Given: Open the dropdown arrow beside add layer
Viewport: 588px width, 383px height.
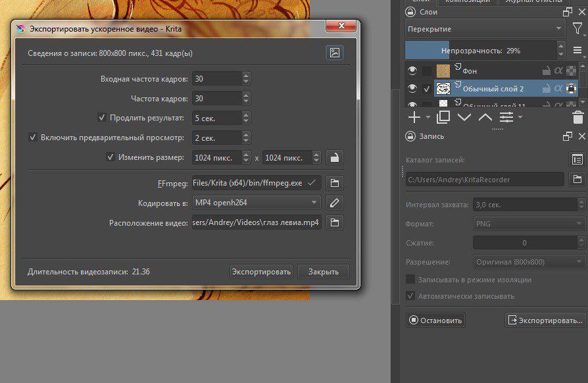Looking at the screenshot, I should click(428, 118).
